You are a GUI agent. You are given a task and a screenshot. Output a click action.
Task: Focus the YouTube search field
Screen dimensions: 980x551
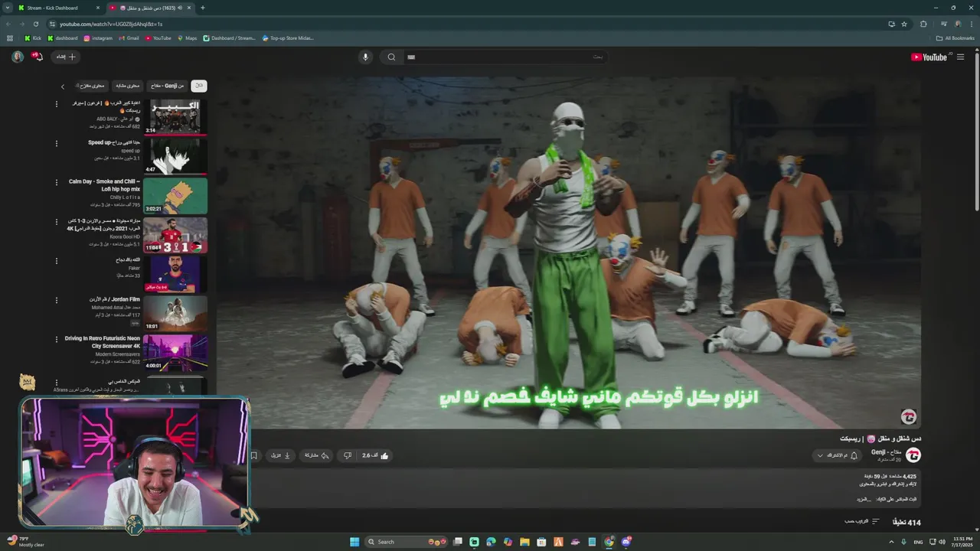pyautogui.click(x=505, y=57)
